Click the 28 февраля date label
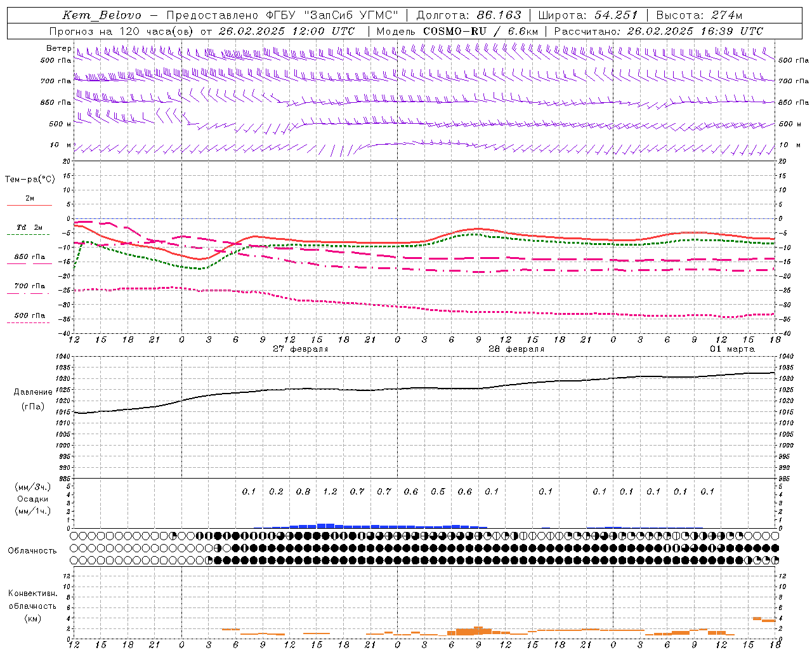This screenshot has height=650, width=812. (x=516, y=349)
